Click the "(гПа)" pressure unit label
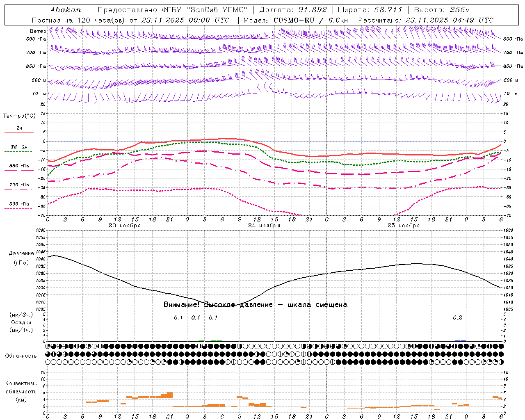The image size is (525, 420). click(21, 263)
